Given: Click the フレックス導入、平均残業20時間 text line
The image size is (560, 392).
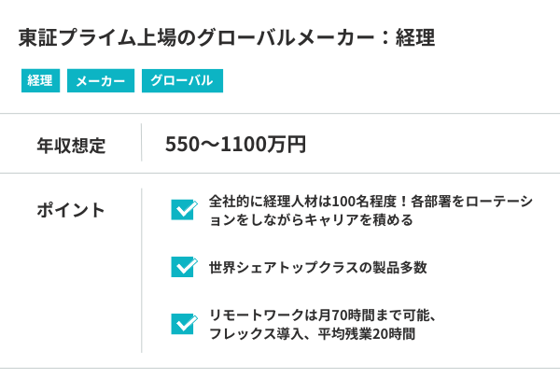Looking at the screenshot, I should click(x=312, y=333).
